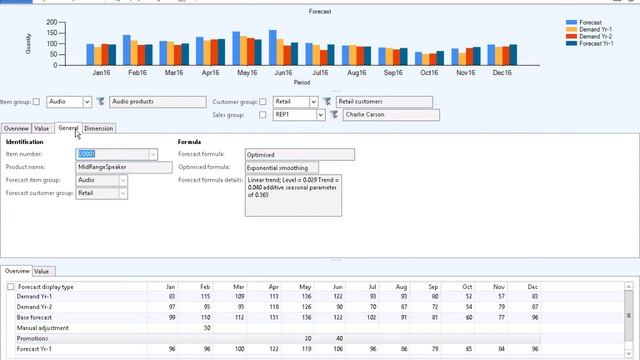This screenshot has width=640, height=360.
Task: Click the Forecast formula Optimised field
Action: point(300,155)
